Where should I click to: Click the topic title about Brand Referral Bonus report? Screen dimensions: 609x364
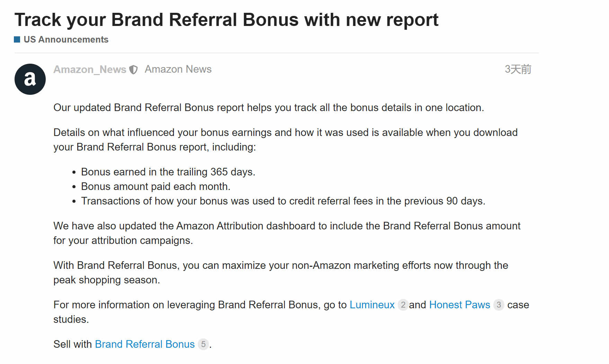point(227,20)
